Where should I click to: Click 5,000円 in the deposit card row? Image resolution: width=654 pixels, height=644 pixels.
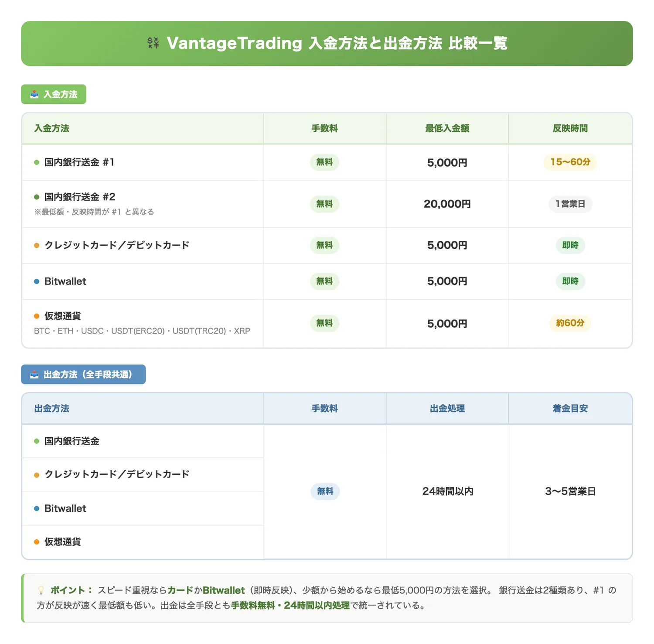click(447, 245)
